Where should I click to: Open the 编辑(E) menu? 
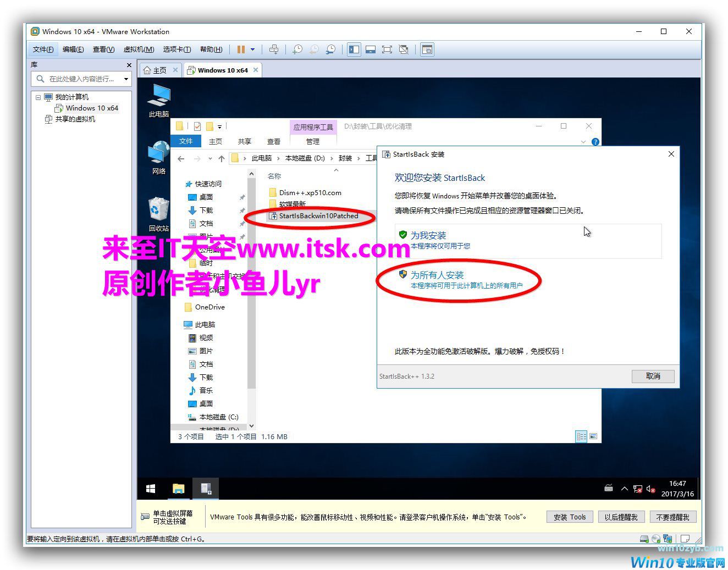73,49
